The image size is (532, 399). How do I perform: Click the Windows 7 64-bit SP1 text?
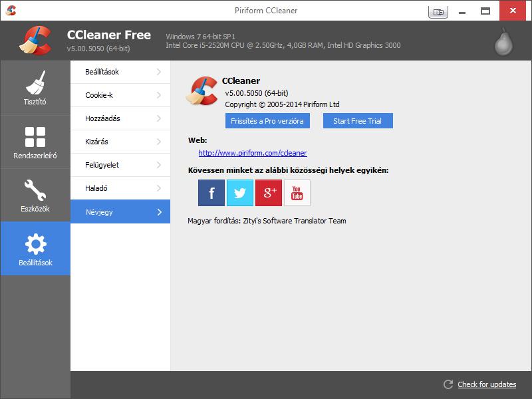click(201, 37)
